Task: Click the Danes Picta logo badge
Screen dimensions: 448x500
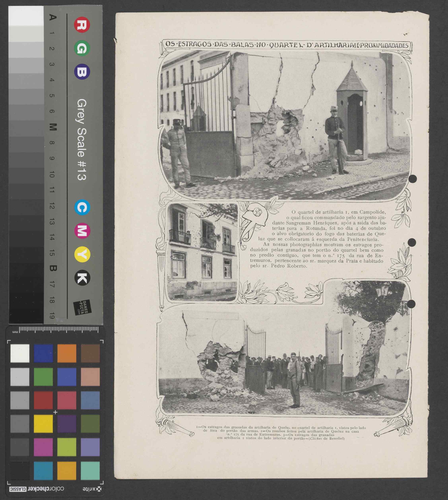Action: click(x=82, y=308)
